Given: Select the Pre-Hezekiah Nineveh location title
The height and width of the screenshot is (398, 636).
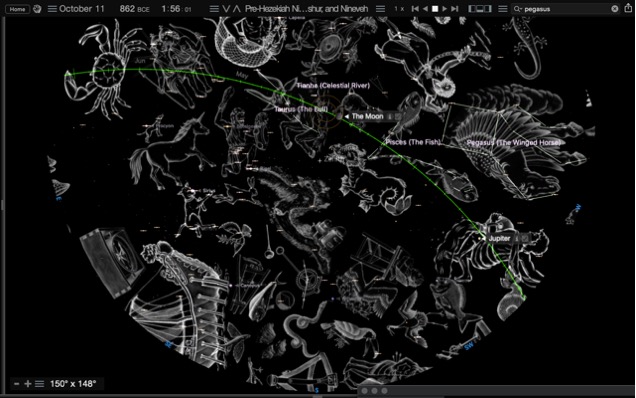Looking at the screenshot, I should pyautogui.click(x=306, y=9).
